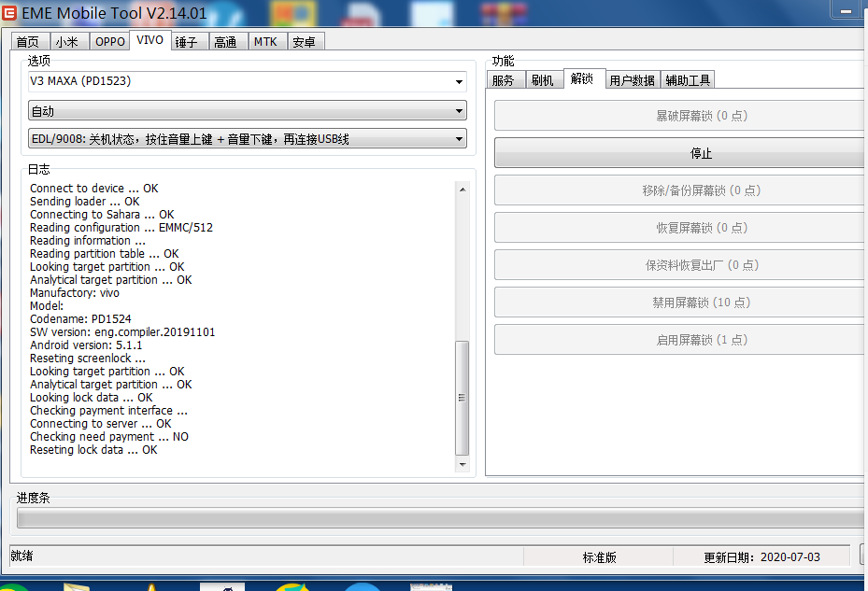Click 恢复屏幕锁 (0 点) button
The width and height of the screenshot is (868, 591).
680,228
